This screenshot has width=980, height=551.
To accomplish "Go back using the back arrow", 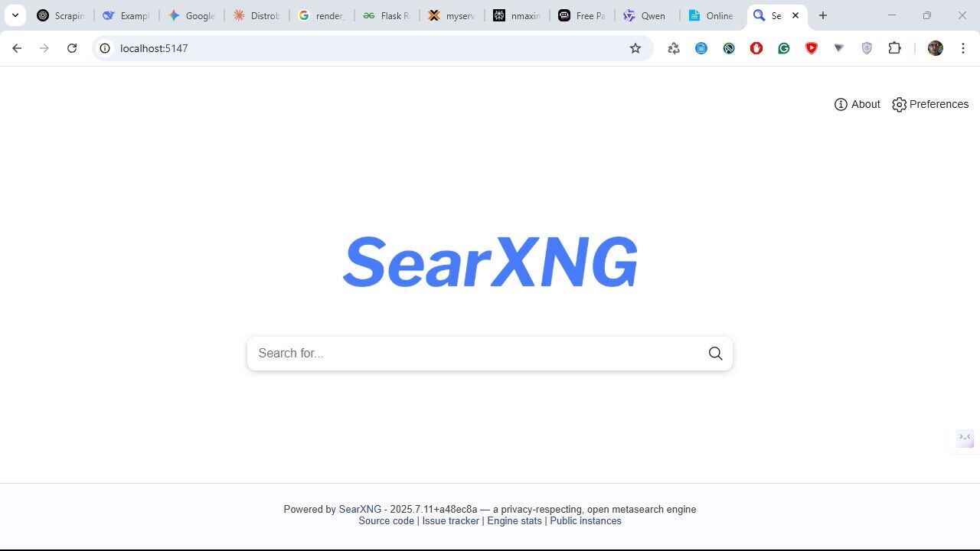I will [17, 48].
